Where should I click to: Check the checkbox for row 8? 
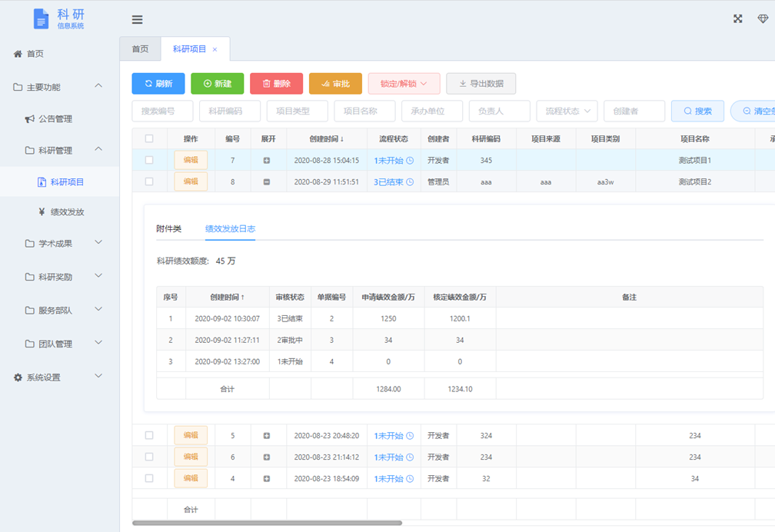(149, 181)
